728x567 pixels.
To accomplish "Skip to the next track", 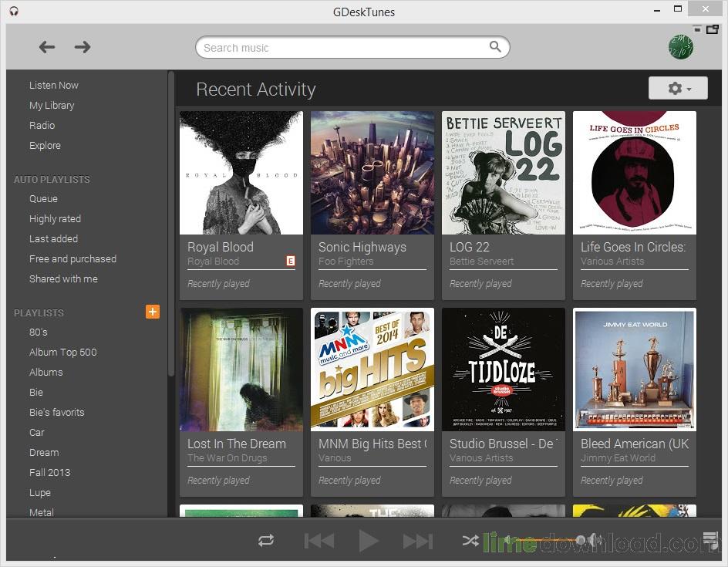I will [417, 541].
